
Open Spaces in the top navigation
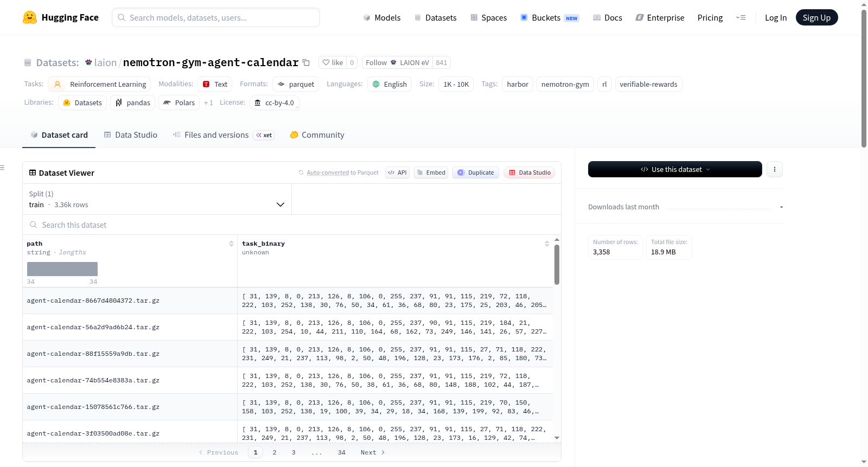488,17
